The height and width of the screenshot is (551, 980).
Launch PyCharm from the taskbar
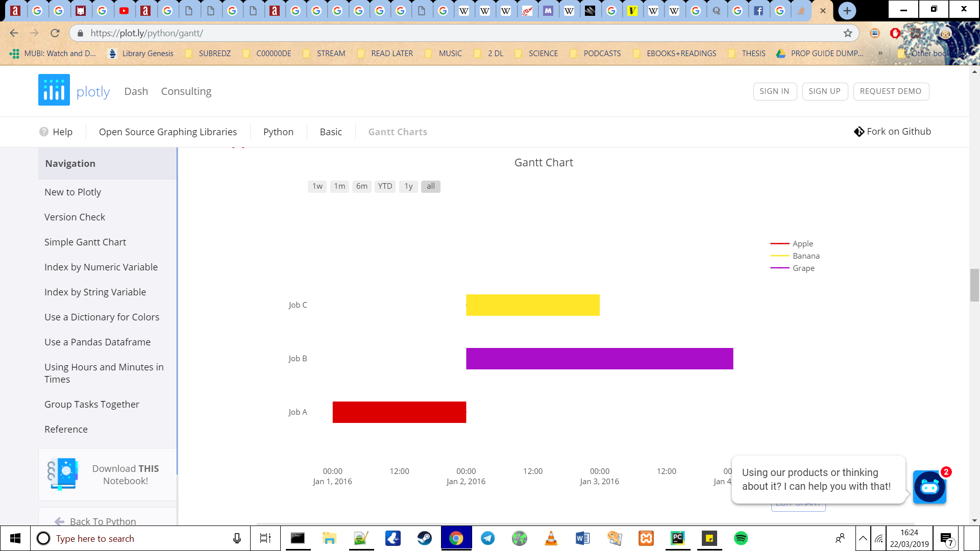pyautogui.click(x=678, y=538)
